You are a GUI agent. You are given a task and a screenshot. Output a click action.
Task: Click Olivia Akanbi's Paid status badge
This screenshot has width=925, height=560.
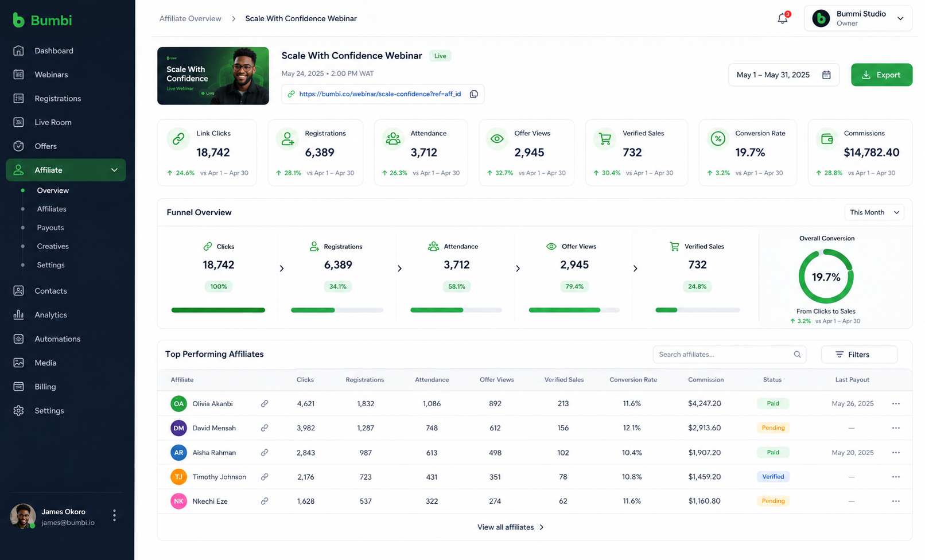point(773,403)
